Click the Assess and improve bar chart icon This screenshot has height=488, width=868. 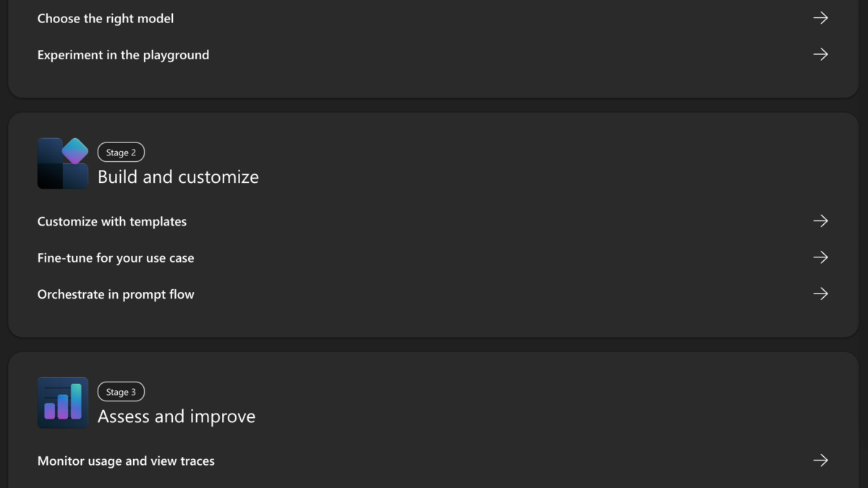pyautogui.click(x=63, y=403)
